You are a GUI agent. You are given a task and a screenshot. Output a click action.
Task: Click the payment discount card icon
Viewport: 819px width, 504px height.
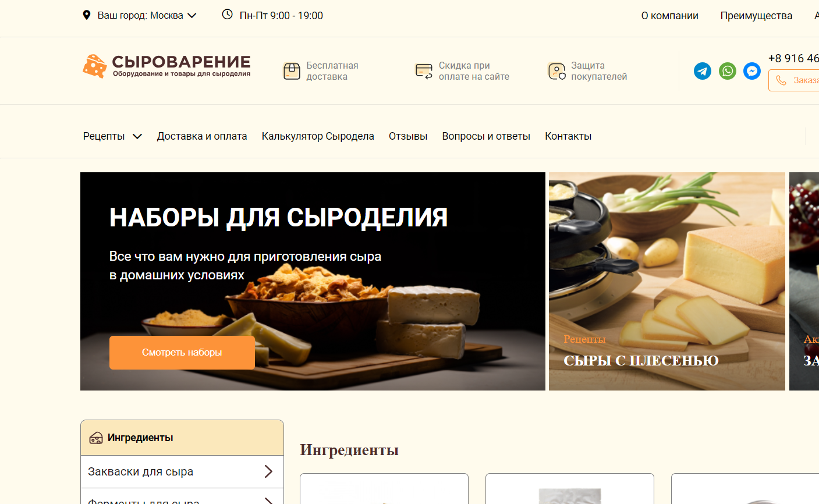pos(424,71)
